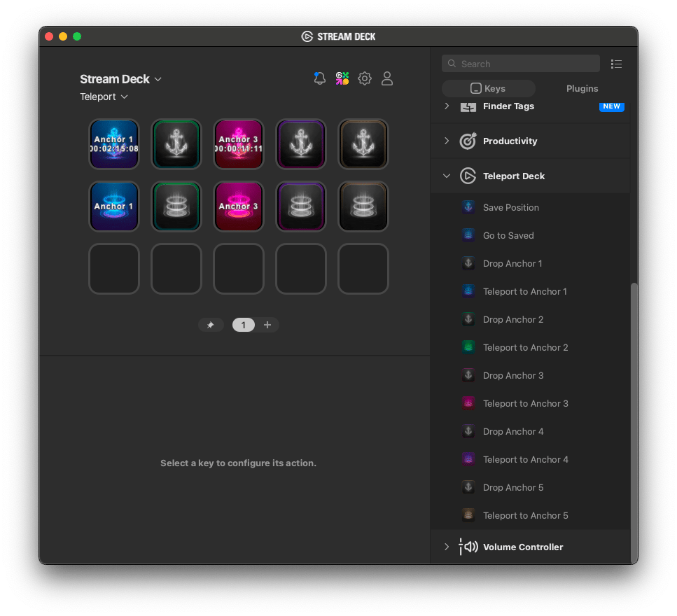Click the Go to Saved action icon
This screenshot has width=677, height=616.
[468, 234]
